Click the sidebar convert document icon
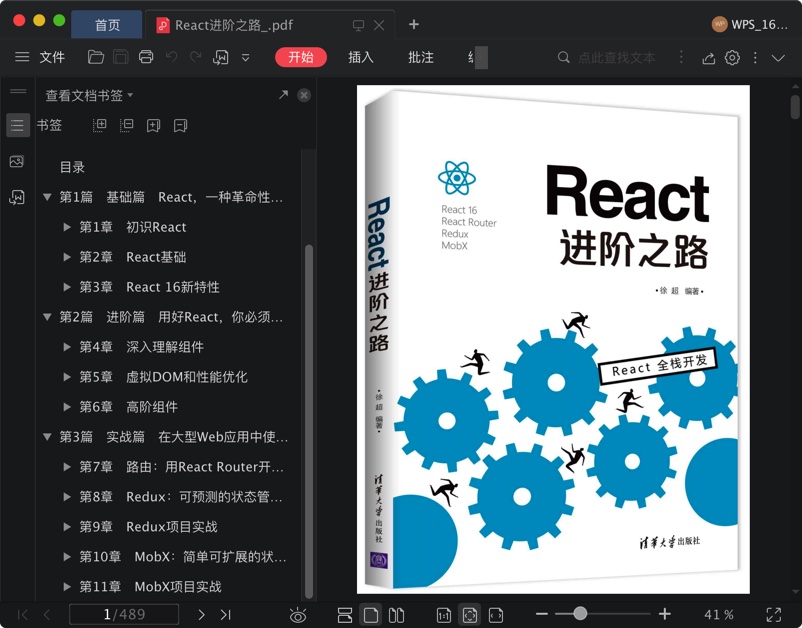The width and height of the screenshot is (802, 628). (17, 197)
